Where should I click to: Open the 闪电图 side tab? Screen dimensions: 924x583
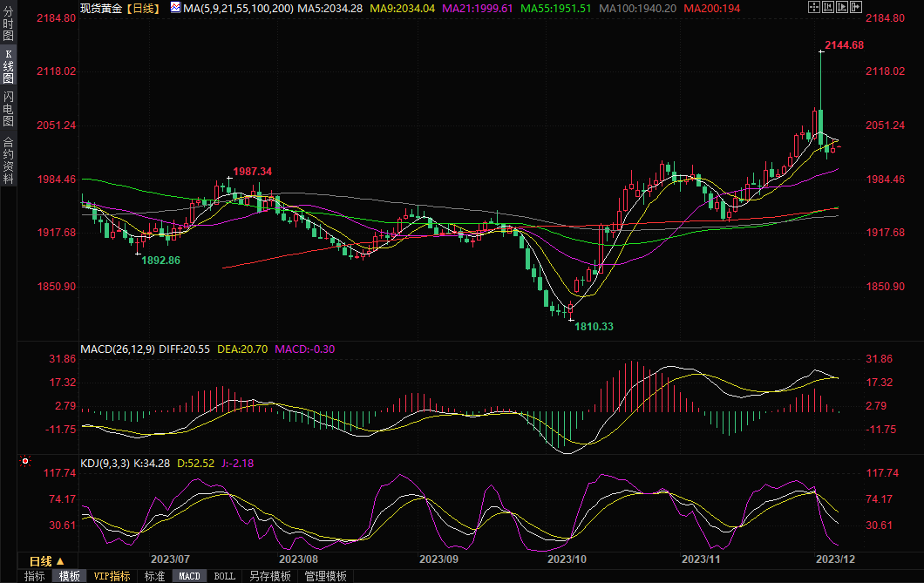point(8,109)
